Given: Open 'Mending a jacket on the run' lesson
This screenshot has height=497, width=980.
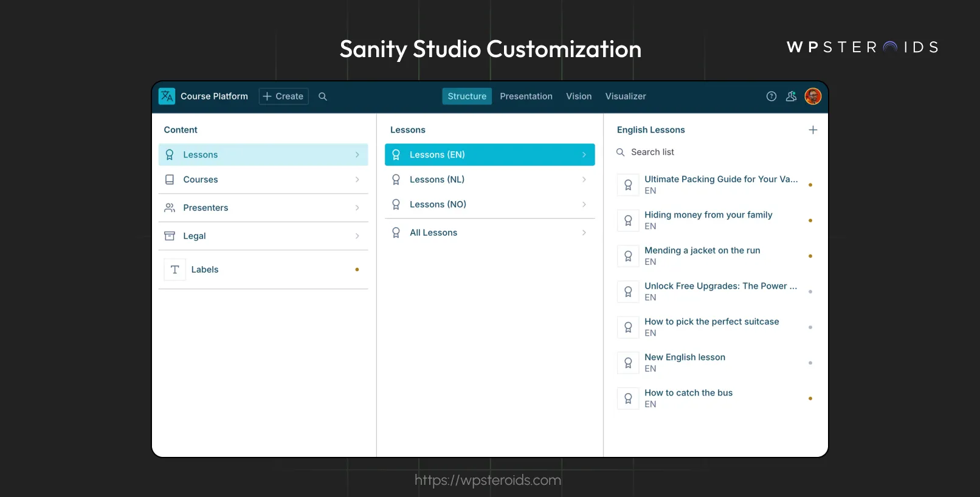Looking at the screenshot, I should click(x=716, y=256).
